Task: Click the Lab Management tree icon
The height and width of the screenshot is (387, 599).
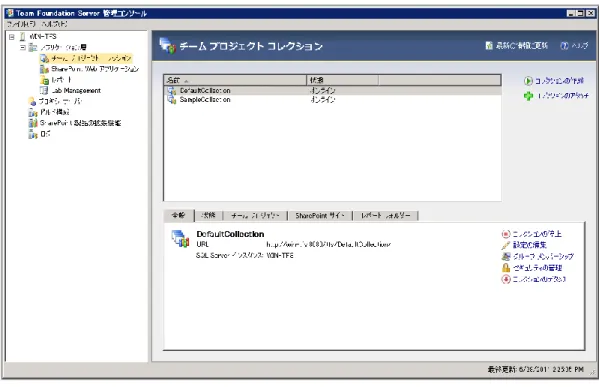Action: pyautogui.click(x=44, y=91)
